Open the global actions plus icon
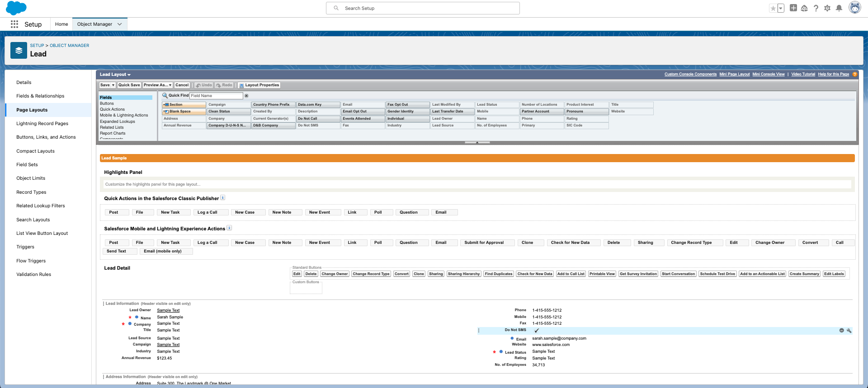This screenshot has width=868, height=388. 793,8
